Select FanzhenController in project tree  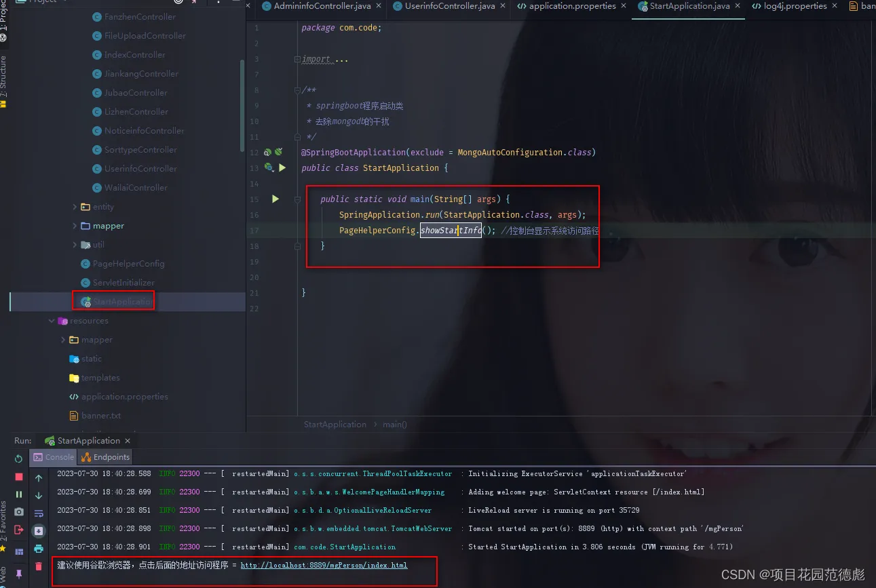click(134, 17)
